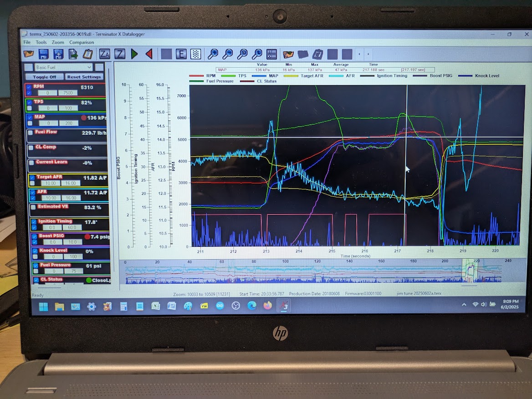Click the overlay folder icon with green arrows
532x399 pixels.
[288, 54]
